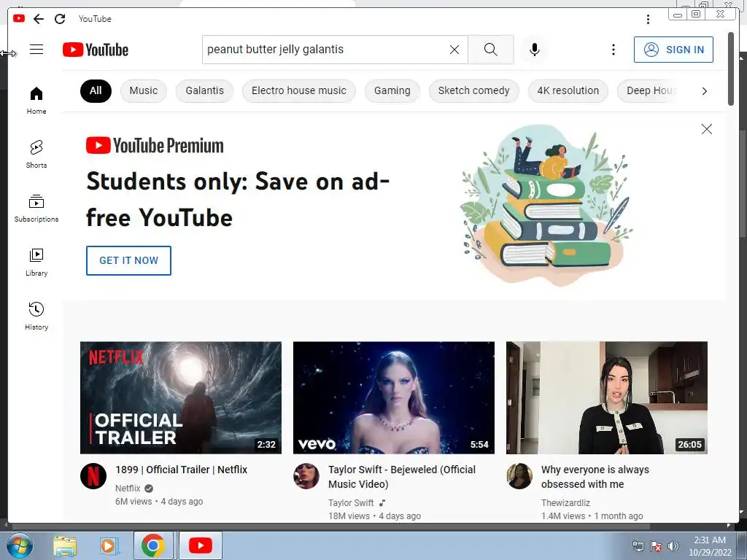Click the search magnifier button
The width and height of the screenshot is (747, 560).
point(491,50)
